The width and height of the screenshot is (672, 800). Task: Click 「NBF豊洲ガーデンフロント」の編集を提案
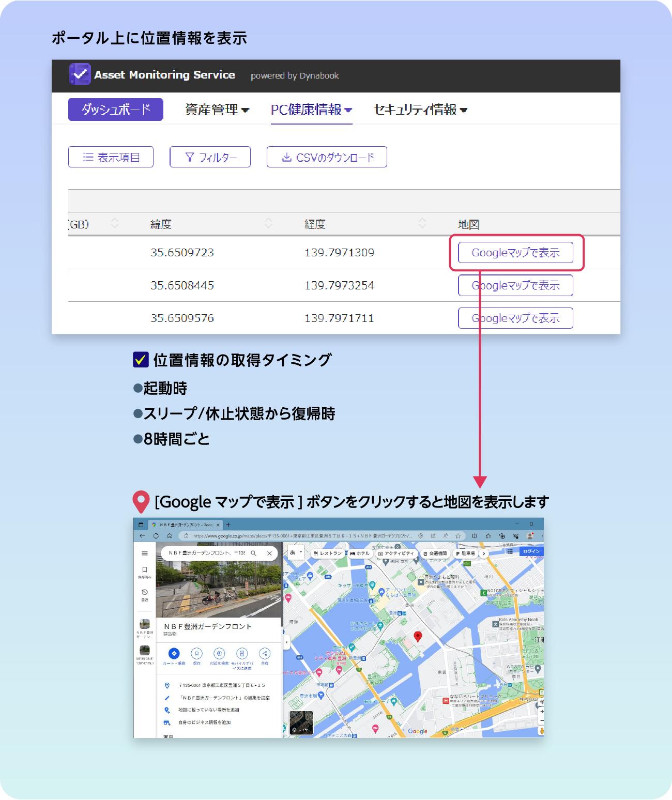[x=224, y=698]
